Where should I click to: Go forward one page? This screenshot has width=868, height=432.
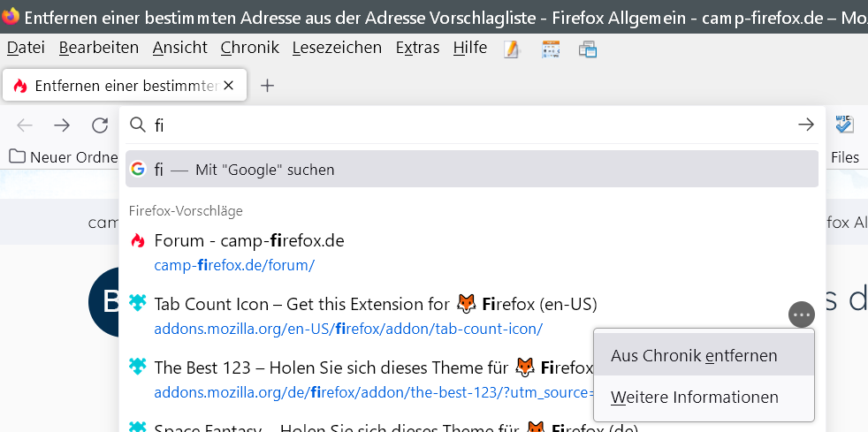click(x=62, y=125)
